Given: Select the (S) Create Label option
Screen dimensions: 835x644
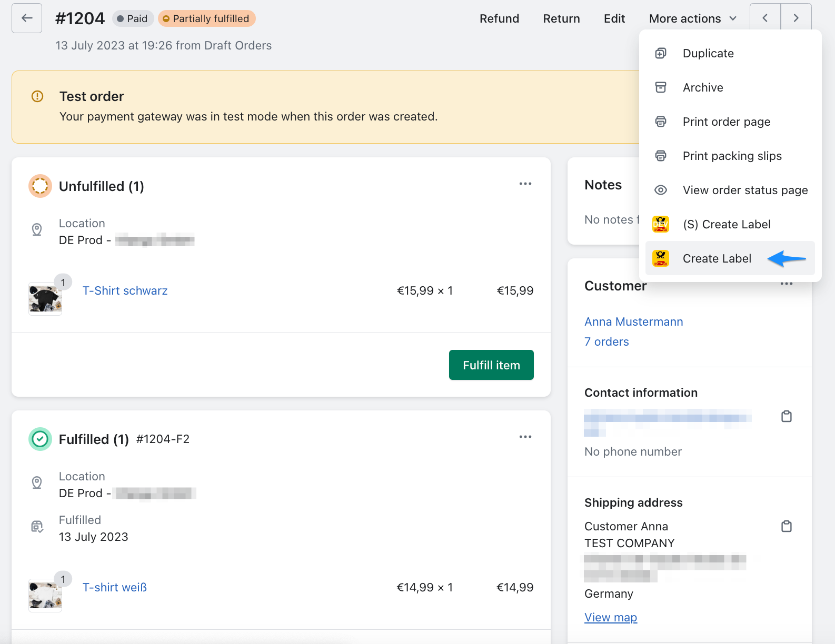Looking at the screenshot, I should pyautogui.click(x=726, y=225).
